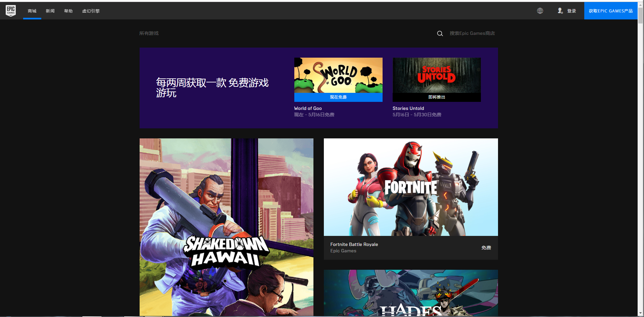The image size is (644, 317).
Task: Click the 即将推出 coming soon banner
Action: [437, 97]
